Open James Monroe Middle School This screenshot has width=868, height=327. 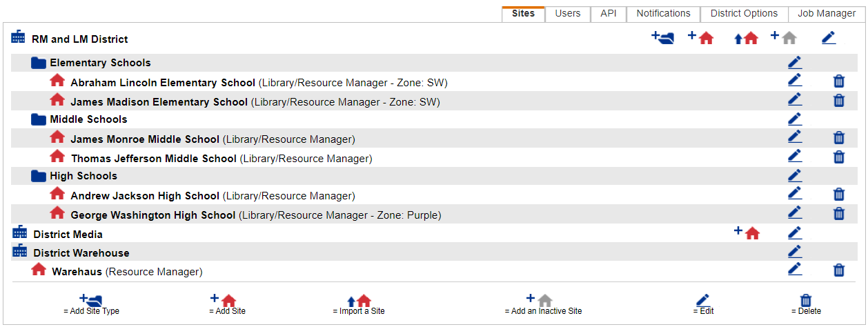click(144, 139)
